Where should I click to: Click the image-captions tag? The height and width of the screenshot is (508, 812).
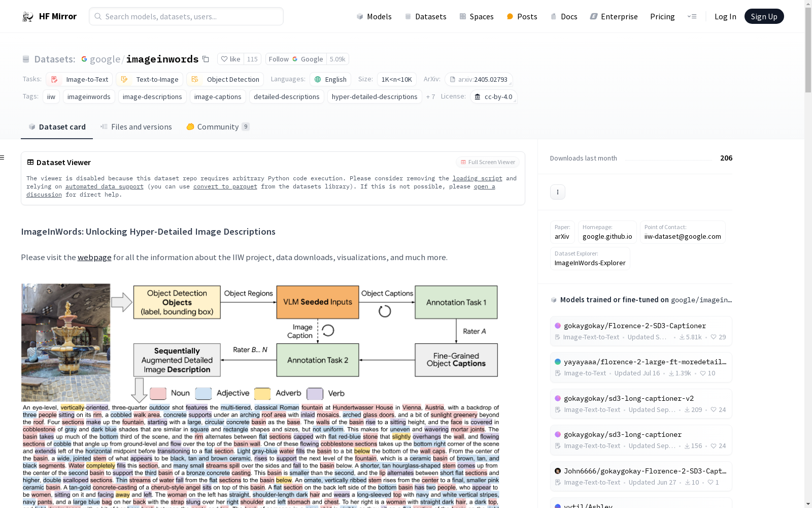(x=218, y=97)
